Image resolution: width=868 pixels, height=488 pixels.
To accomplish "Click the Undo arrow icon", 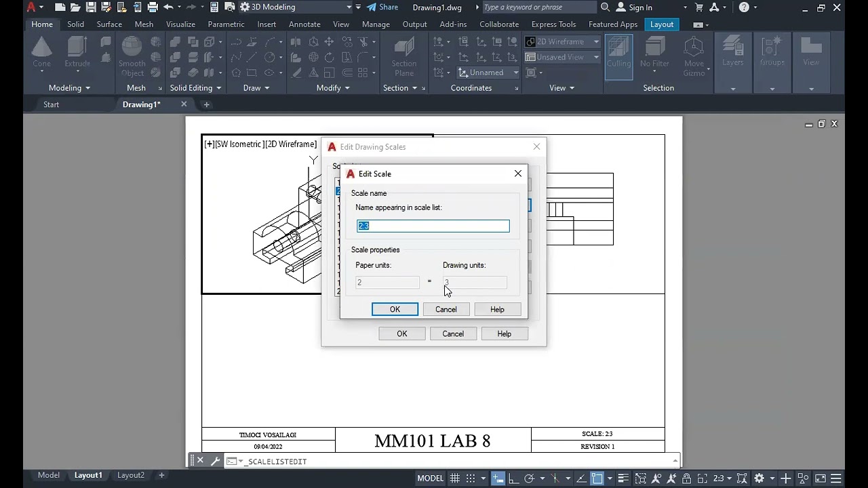I will point(168,7).
